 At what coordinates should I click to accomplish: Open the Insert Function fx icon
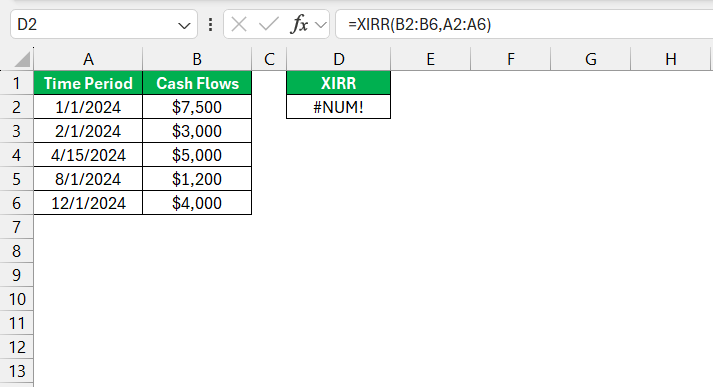299,24
